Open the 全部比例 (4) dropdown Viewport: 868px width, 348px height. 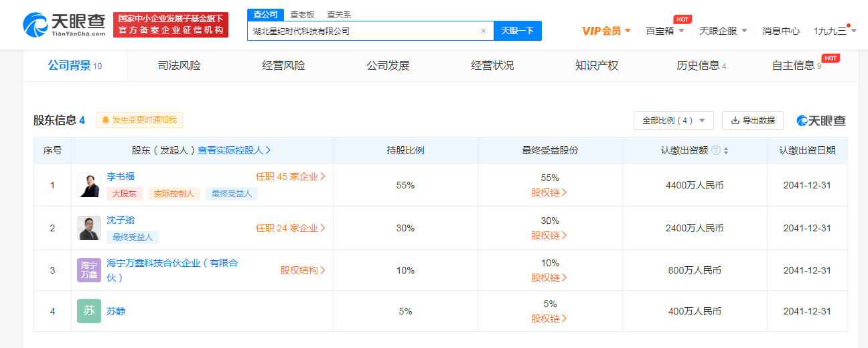coord(673,121)
